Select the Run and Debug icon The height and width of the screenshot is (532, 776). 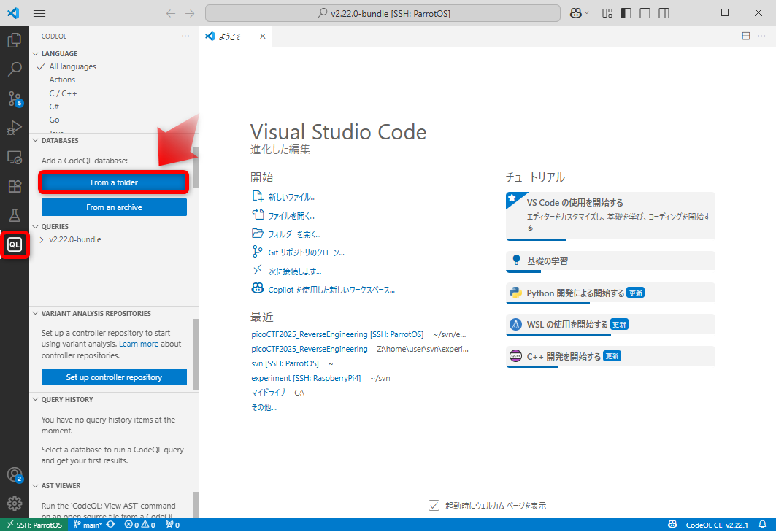pyautogui.click(x=15, y=128)
